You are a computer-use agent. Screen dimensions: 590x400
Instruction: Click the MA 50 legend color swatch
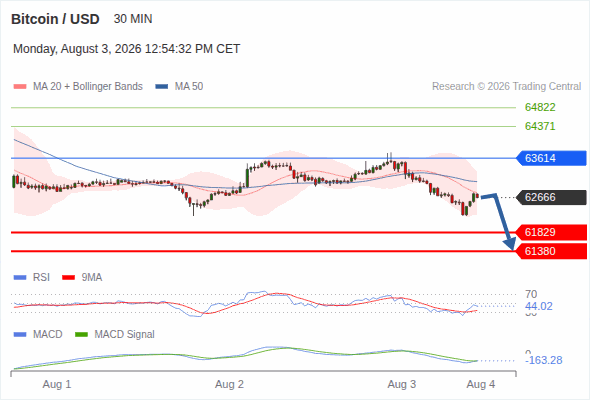point(162,87)
